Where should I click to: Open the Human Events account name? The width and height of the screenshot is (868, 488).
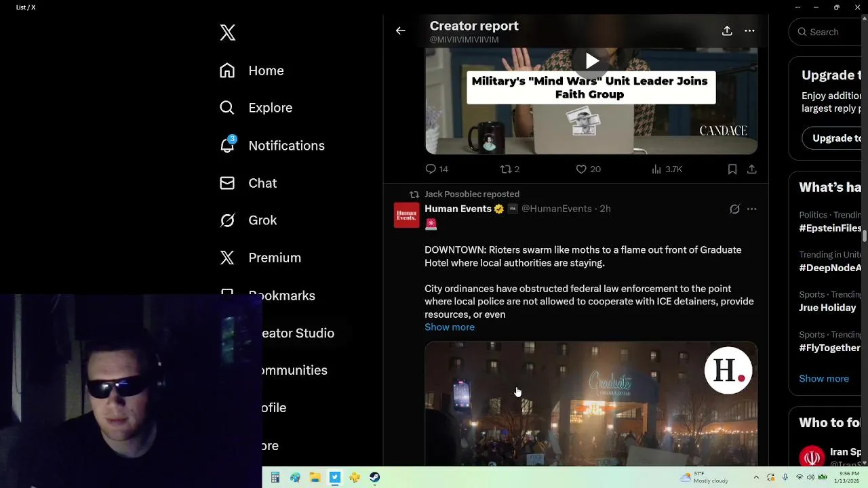click(458, 209)
